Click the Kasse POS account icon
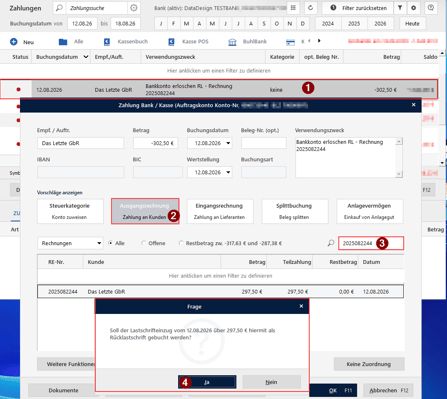The width and height of the screenshot is (447, 399). [x=171, y=42]
